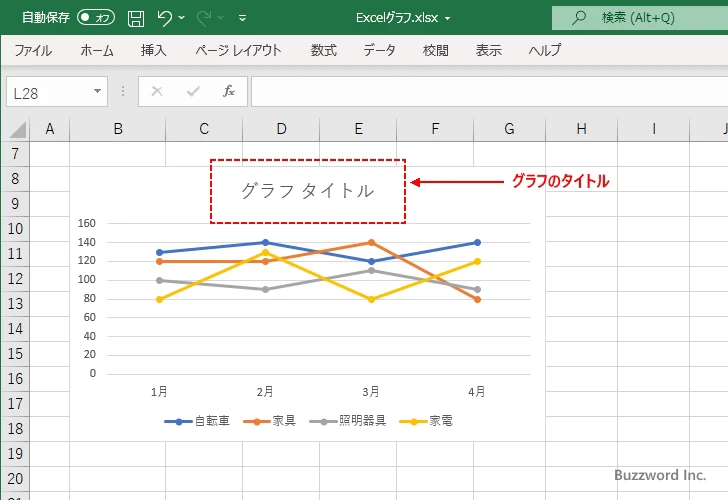Click the gray 照明器具 marker at 1月
Image resolution: width=728 pixels, height=500 pixels.
(160, 280)
